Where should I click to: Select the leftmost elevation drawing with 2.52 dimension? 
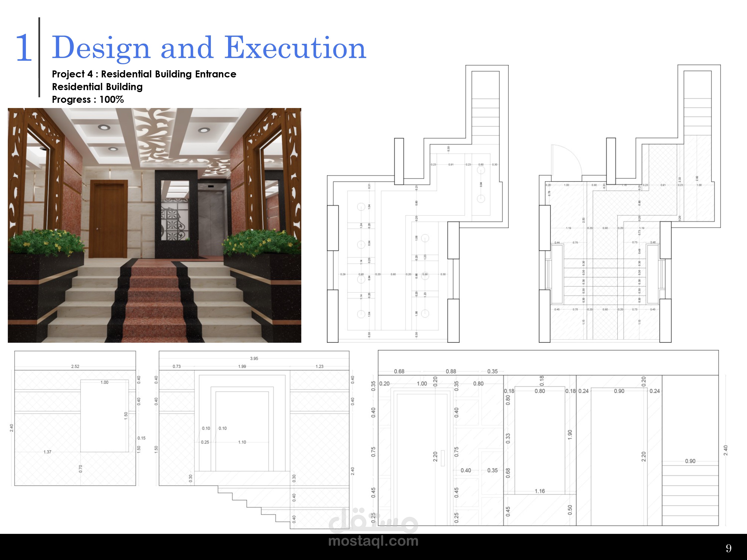coord(74,419)
